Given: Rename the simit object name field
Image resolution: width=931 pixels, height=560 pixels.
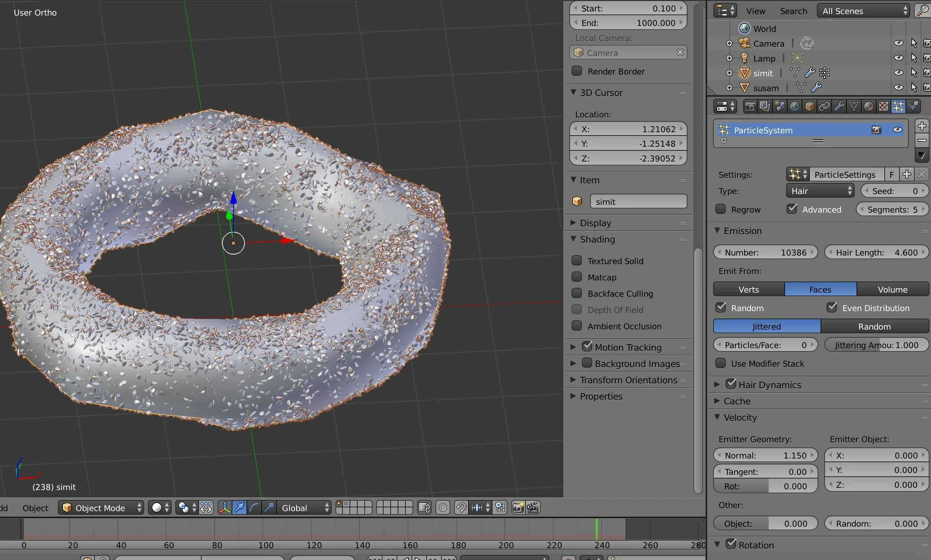Looking at the screenshot, I should (x=638, y=201).
